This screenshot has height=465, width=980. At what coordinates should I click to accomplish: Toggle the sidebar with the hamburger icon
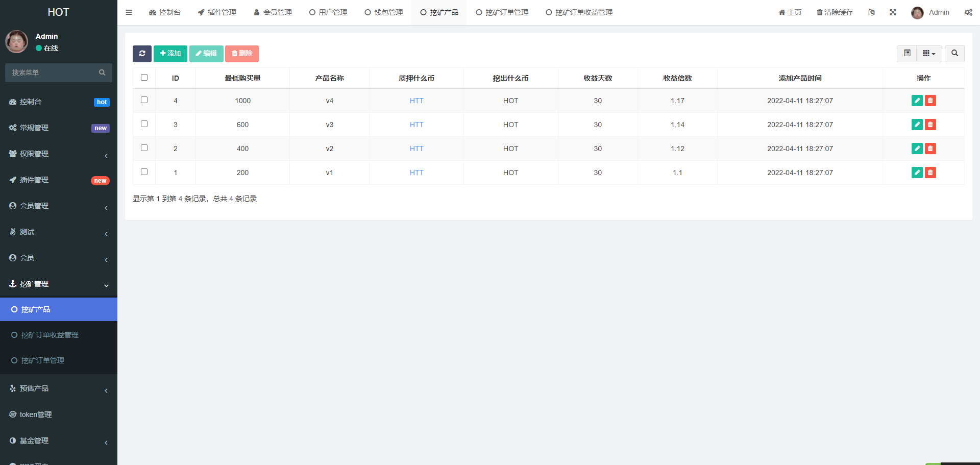point(129,12)
